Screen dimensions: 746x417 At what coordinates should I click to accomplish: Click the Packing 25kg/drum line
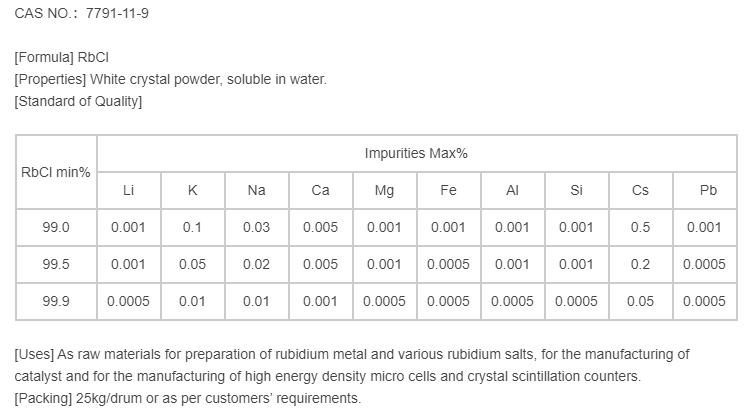(187, 398)
